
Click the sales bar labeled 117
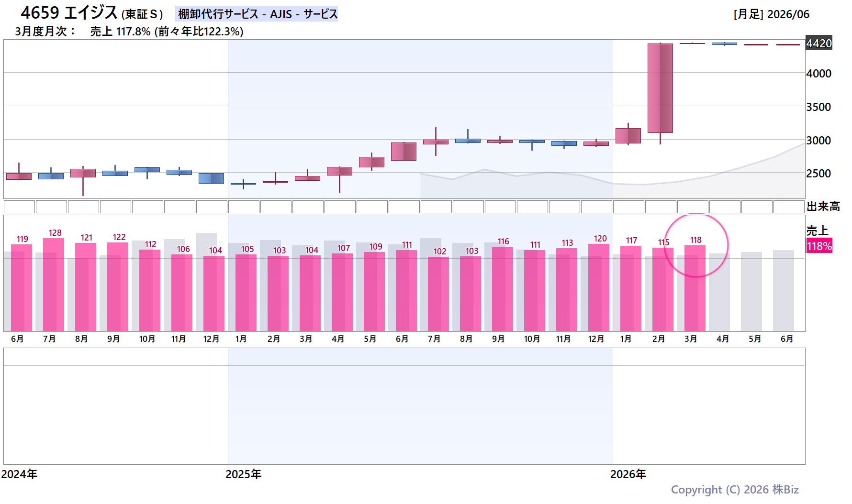631,288
